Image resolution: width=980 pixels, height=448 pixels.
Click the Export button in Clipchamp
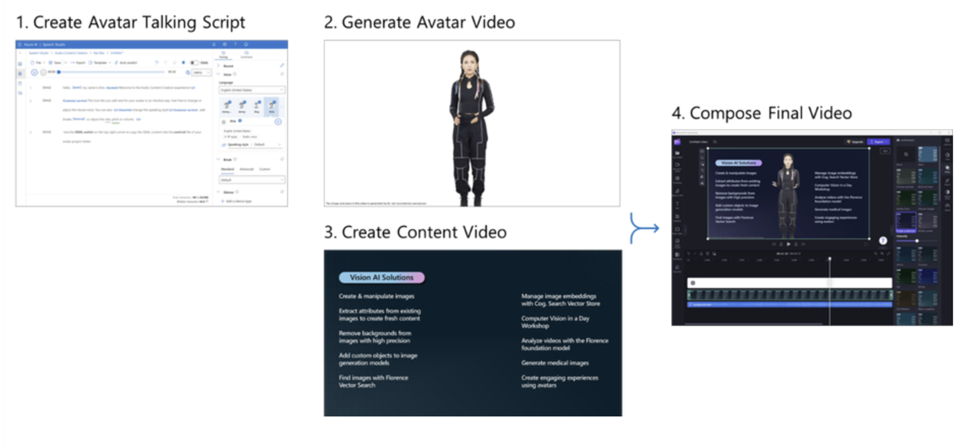[x=879, y=141]
